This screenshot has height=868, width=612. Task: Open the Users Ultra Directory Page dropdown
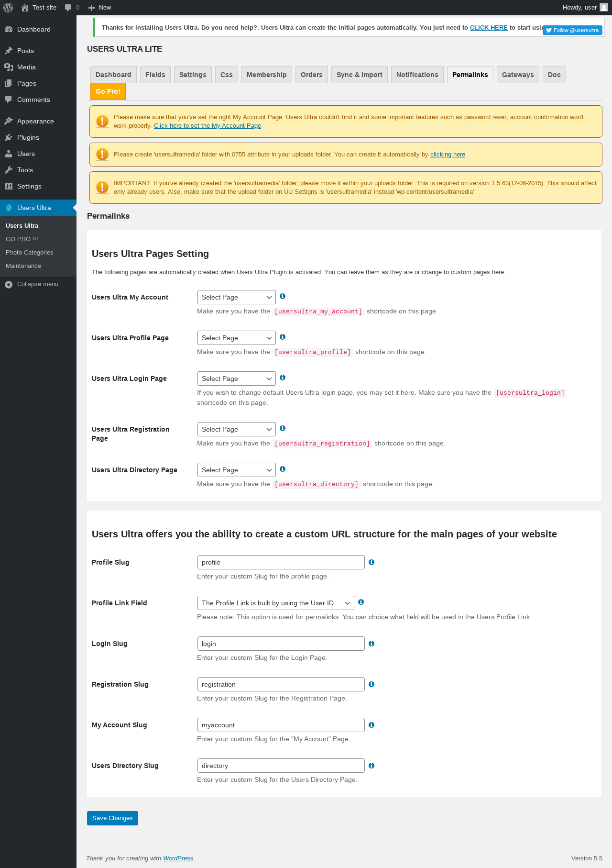[237, 470]
